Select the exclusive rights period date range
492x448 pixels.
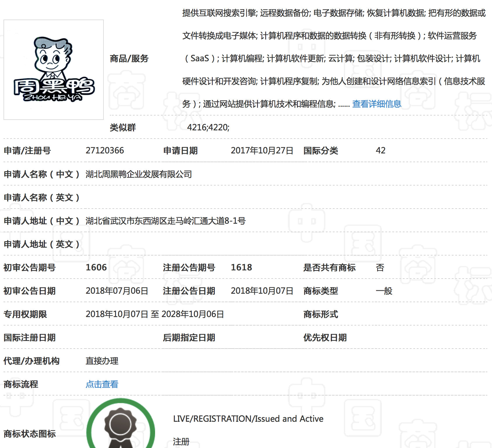tap(155, 314)
